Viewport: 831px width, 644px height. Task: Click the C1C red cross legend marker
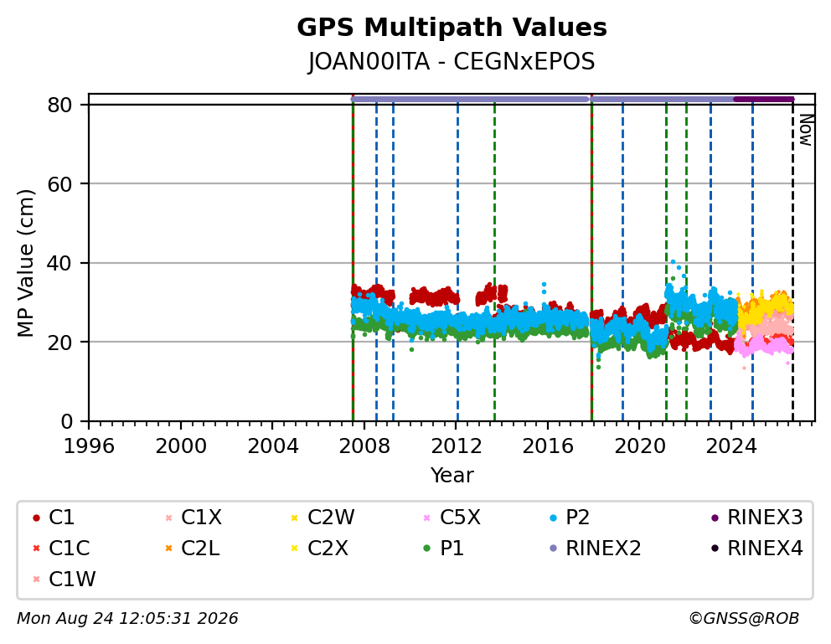pos(36,549)
